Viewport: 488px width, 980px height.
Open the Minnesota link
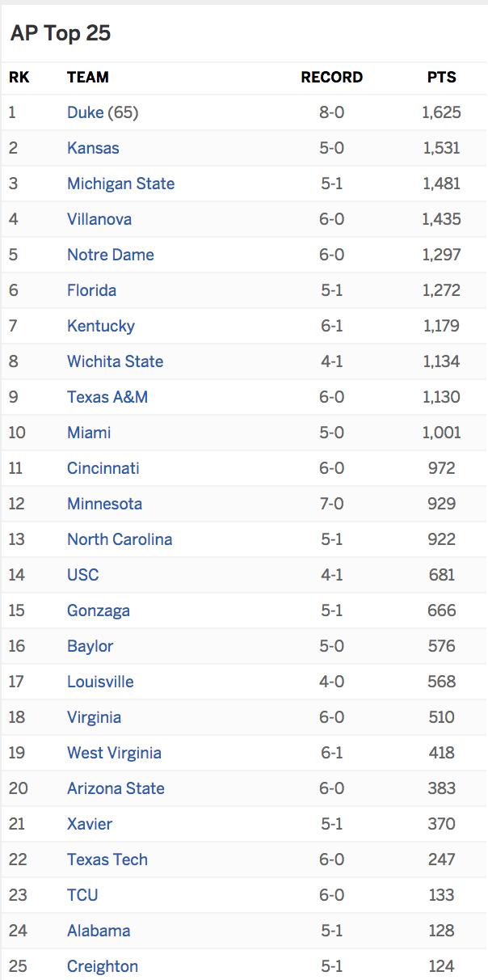point(105,504)
